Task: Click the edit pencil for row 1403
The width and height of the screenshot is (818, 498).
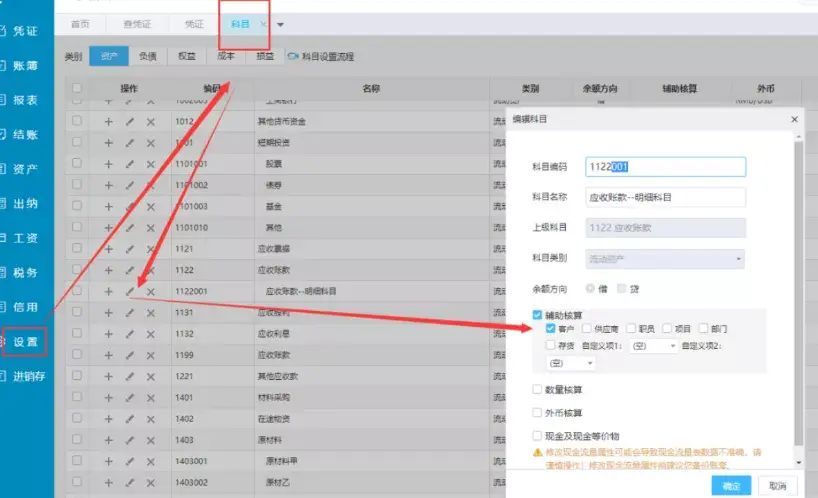Action: pos(129,439)
